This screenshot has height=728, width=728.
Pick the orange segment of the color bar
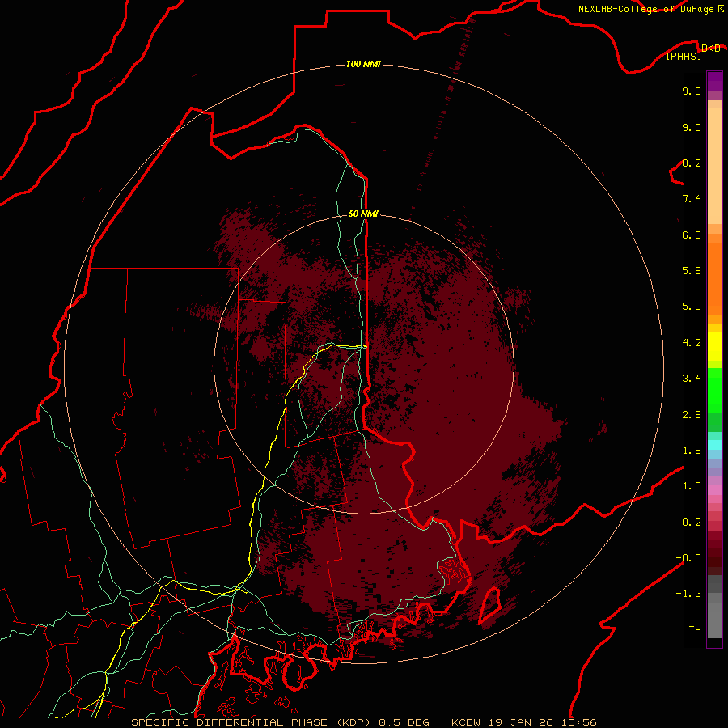(714, 280)
